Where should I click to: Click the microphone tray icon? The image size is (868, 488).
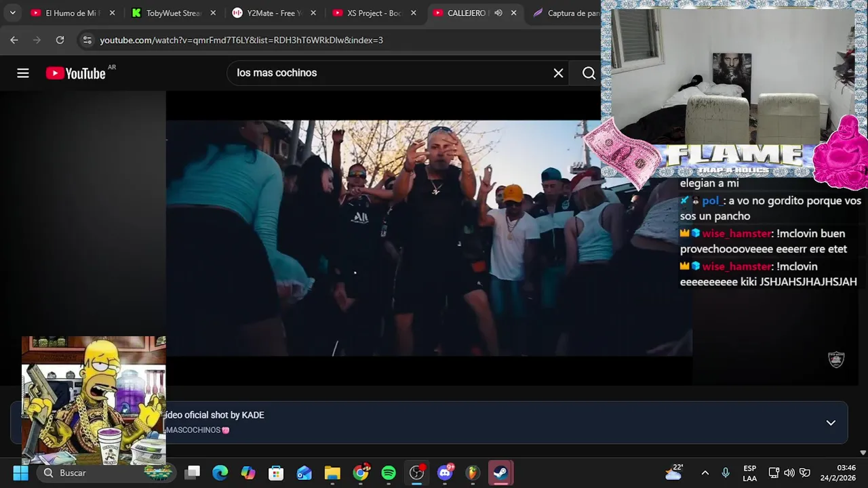pyautogui.click(x=726, y=472)
